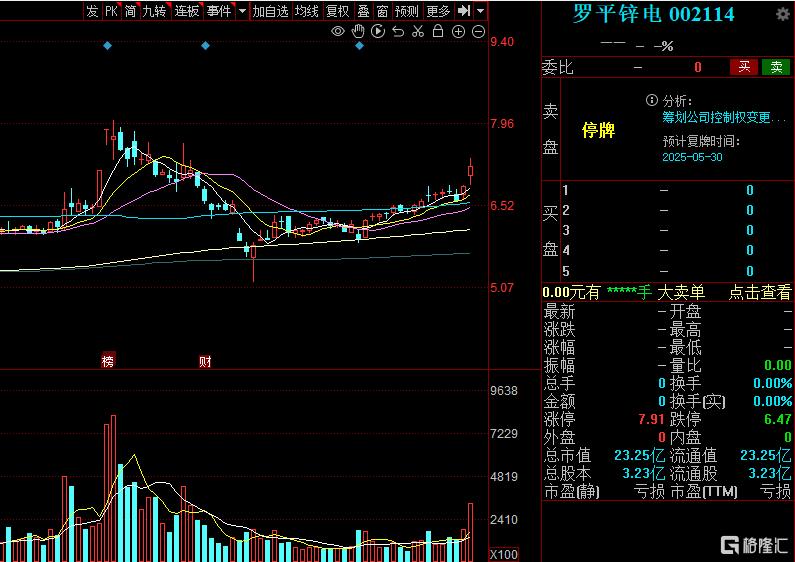Viewport: 795px width, 562px height.
Task: Zoom out with the minus circle icon
Action: click(479, 32)
